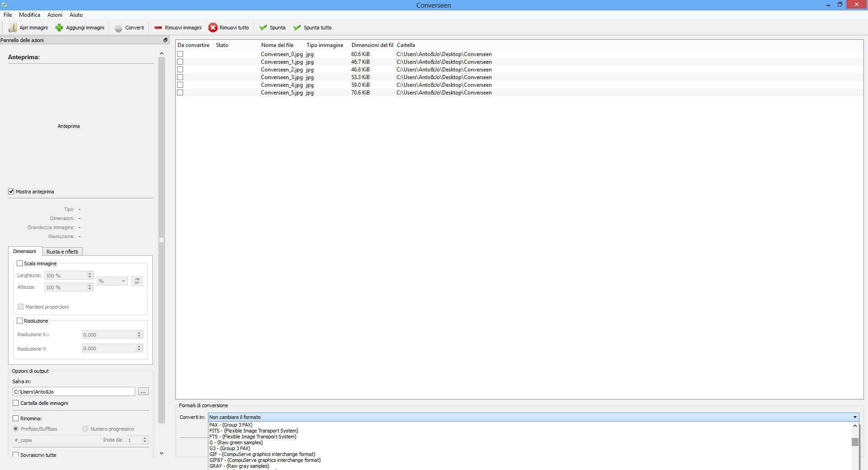Tick the checkbox for Converseen_4.jpg
This screenshot has height=470, width=868.
coord(180,85)
